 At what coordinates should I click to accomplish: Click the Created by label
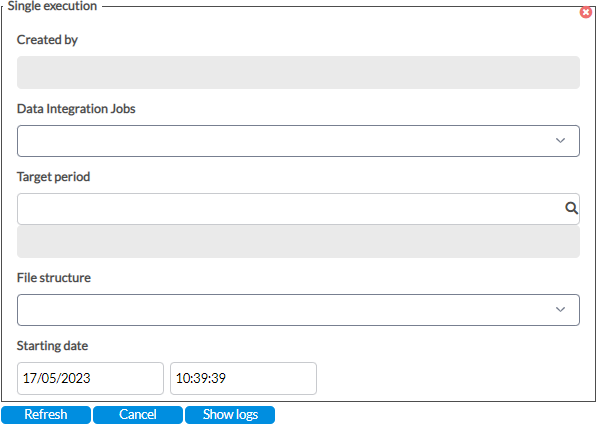tap(47, 40)
